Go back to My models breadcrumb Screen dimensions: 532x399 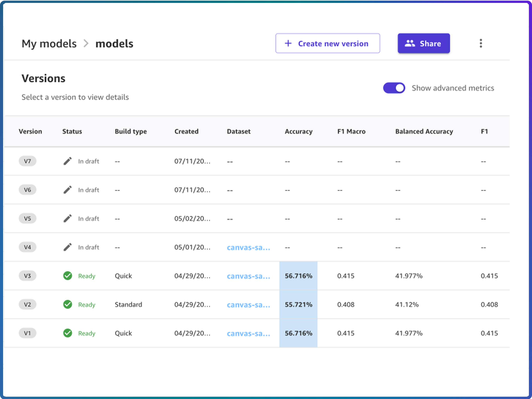coord(49,44)
